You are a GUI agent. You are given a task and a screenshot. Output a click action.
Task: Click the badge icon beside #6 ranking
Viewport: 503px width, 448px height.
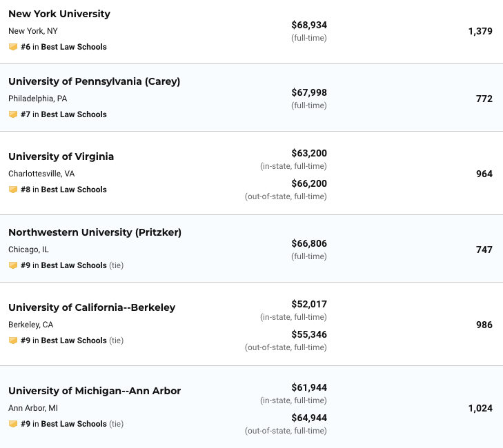12,47
